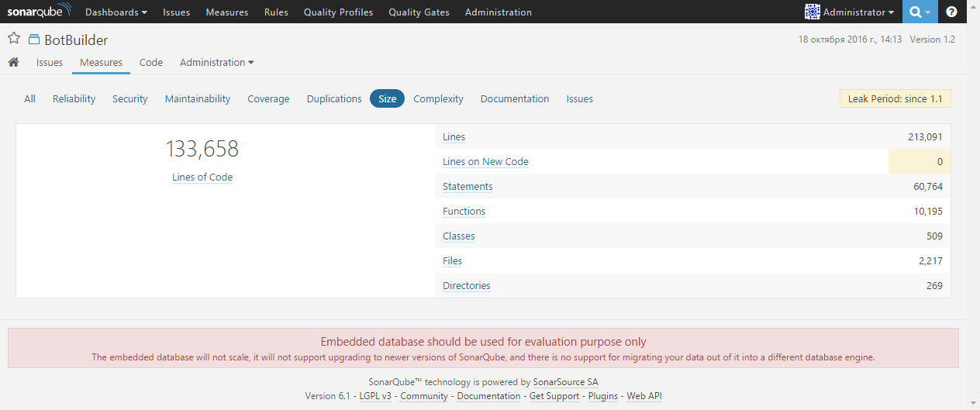Select the Issues measures domain

(580, 98)
